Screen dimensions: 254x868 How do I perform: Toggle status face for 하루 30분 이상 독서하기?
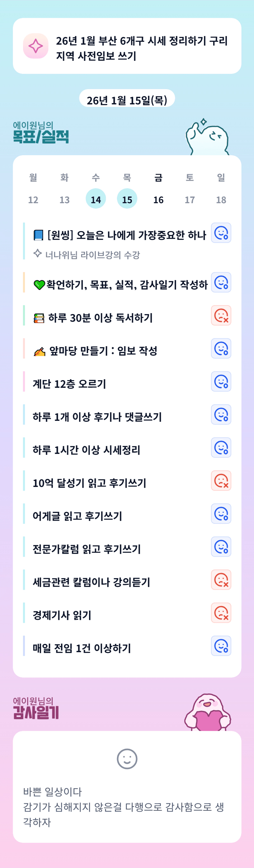(221, 315)
